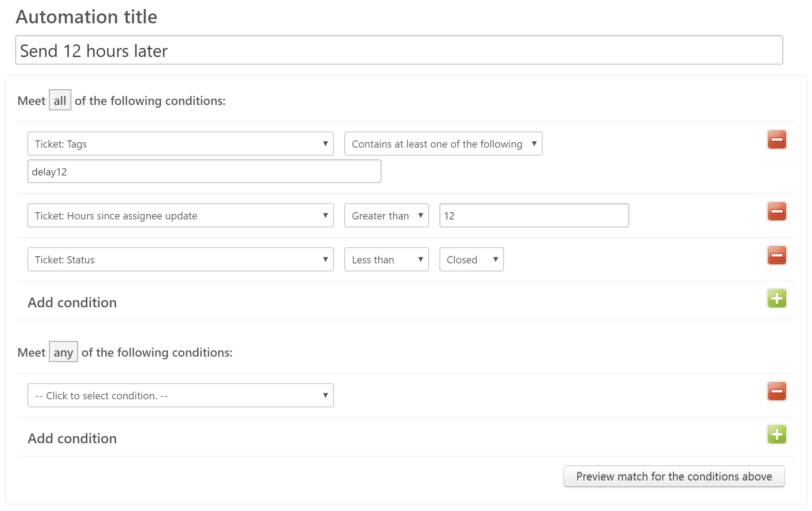
Task: Open the Ticket: Tags field dropdown
Action: coord(180,144)
